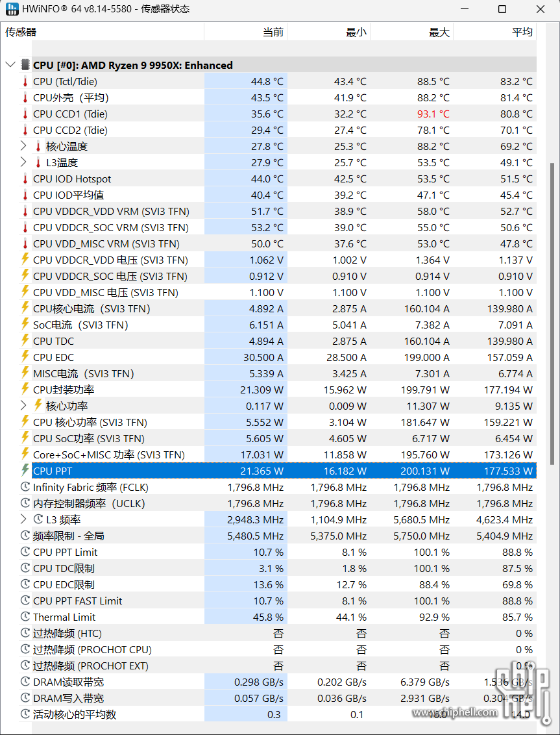Click lightning icon of CPU TDC row
The width and height of the screenshot is (560, 735).
point(25,341)
